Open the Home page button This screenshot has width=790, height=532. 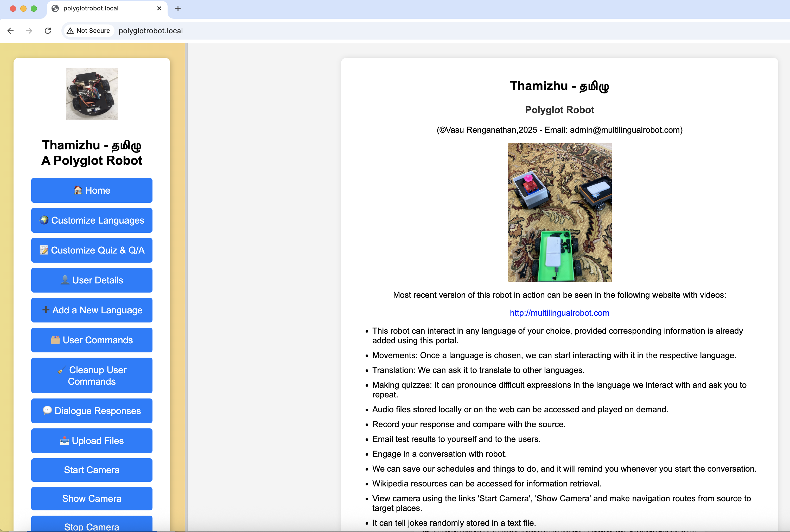coord(92,190)
